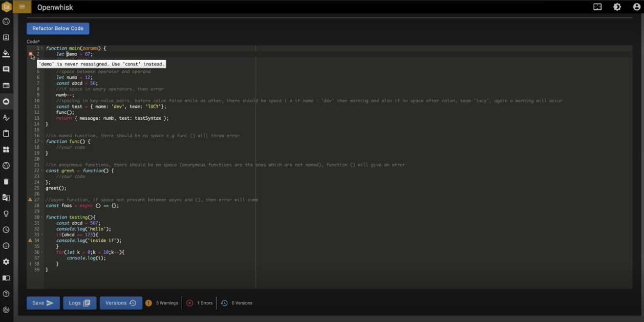Collapse the if block fold at line 33
Viewport: 644px width, 322px height.
click(x=42, y=235)
